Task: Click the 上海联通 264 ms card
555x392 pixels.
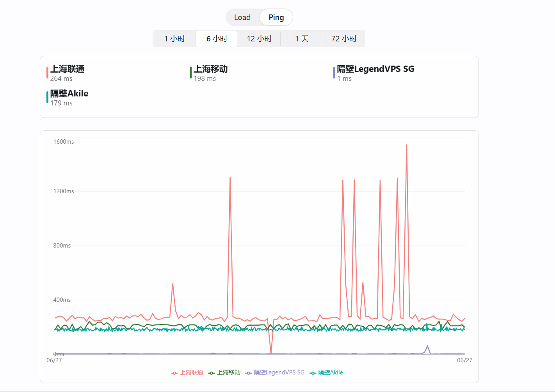Action: pyautogui.click(x=67, y=73)
